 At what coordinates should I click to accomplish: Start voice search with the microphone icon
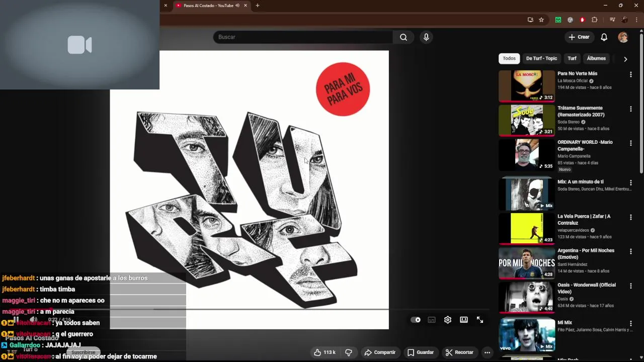click(x=426, y=37)
